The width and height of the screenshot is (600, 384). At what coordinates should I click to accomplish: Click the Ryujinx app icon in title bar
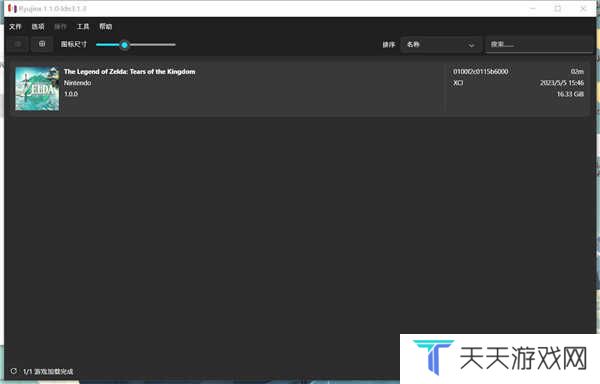(x=13, y=8)
